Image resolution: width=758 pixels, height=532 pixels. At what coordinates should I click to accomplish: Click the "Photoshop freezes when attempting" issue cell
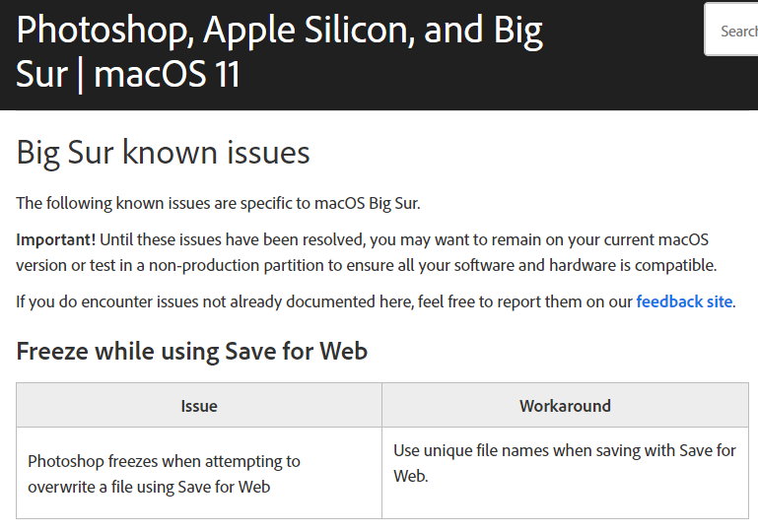tap(164, 461)
